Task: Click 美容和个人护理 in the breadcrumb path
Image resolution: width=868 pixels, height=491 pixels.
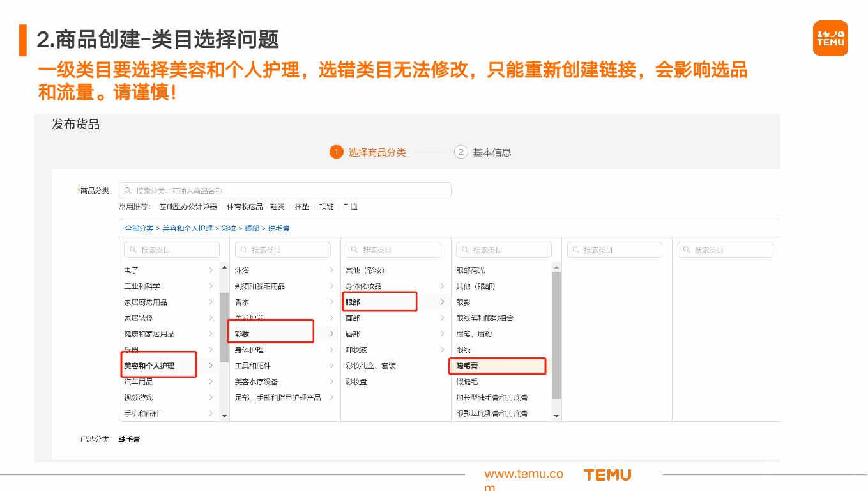Action: pos(187,228)
